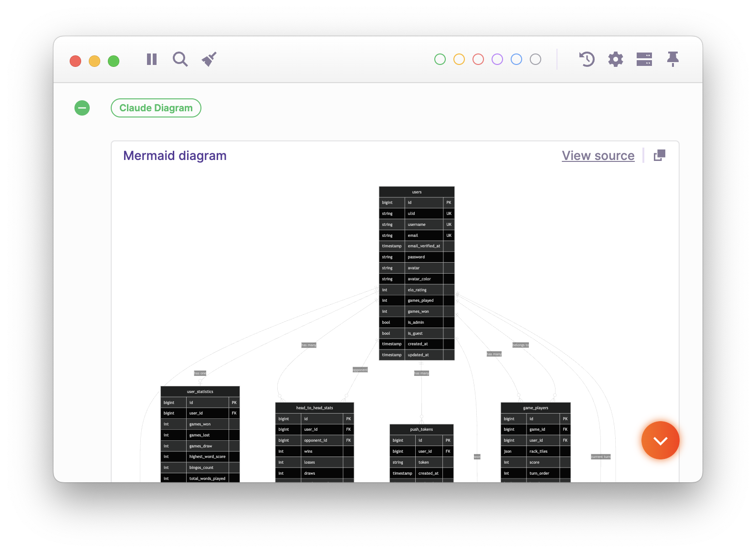Image resolution: width=756 pixels, height=553 pixels.
Task: Open settings via the gear icon
Action: [x=615, y=59]
